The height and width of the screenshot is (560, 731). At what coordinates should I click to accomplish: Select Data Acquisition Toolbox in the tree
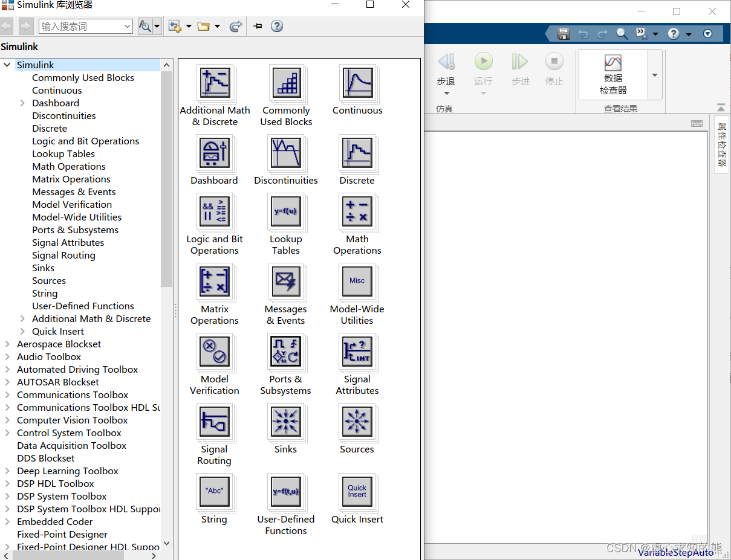[x=72, y=446]
